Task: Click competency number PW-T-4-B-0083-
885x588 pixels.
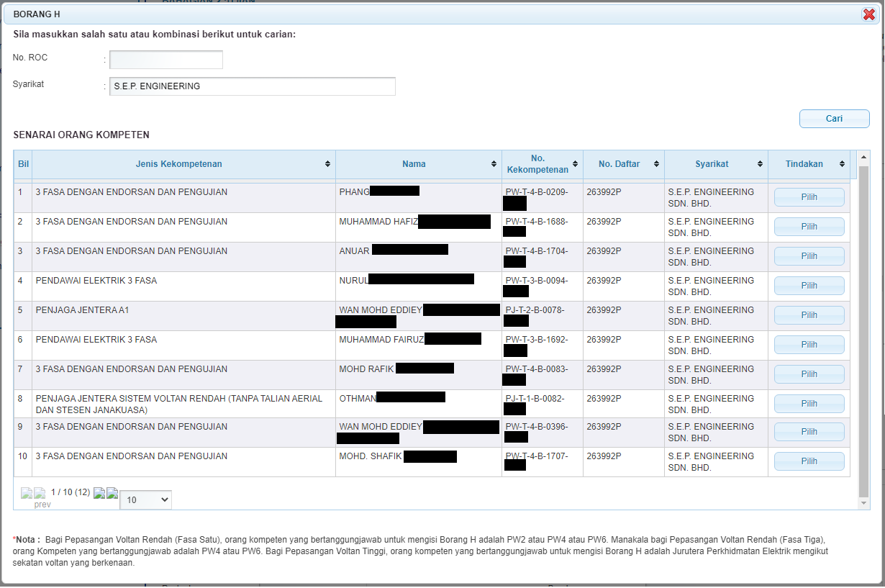Action: click(x=537, y=369)
